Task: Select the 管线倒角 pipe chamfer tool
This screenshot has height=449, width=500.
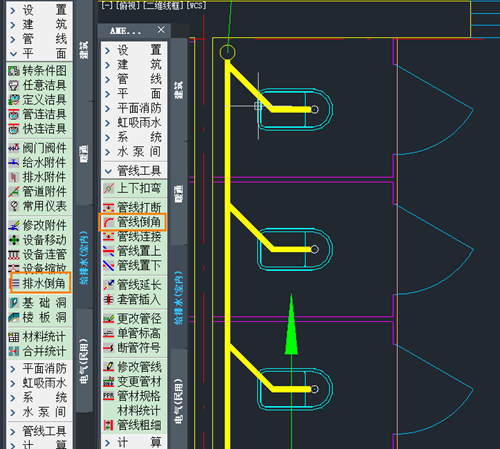Action: 133,222
